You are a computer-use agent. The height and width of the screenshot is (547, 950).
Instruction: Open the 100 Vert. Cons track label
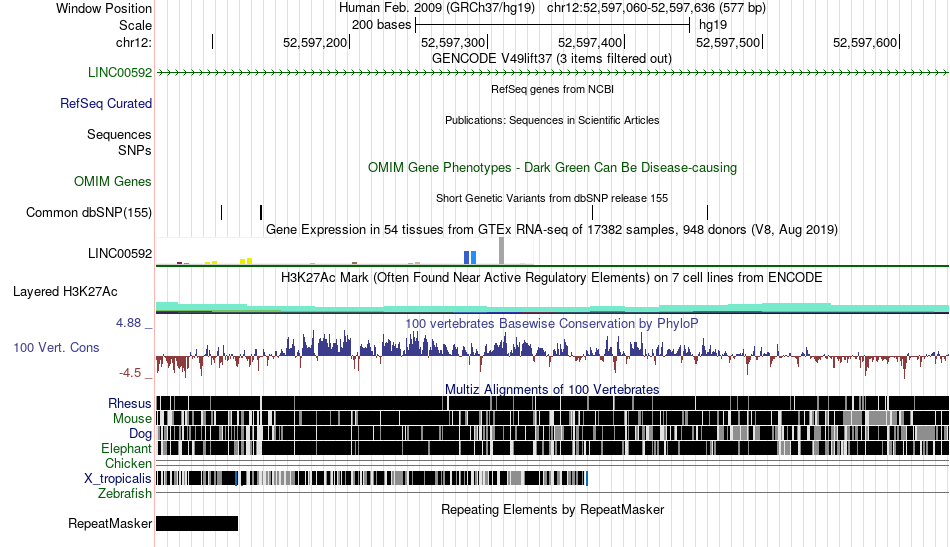point(56,348)
